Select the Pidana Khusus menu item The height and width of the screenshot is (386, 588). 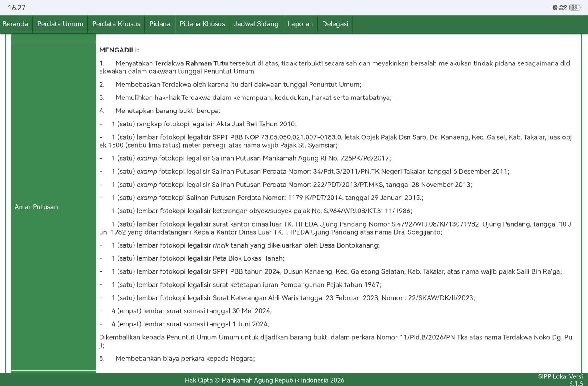click(202, 24)
